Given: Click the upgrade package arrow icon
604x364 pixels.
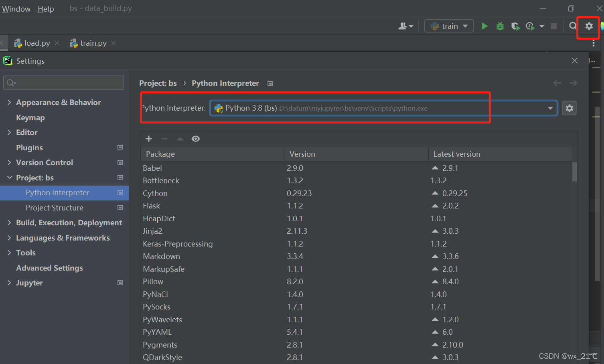Looking at the screenshot, I should pos(180,139).
